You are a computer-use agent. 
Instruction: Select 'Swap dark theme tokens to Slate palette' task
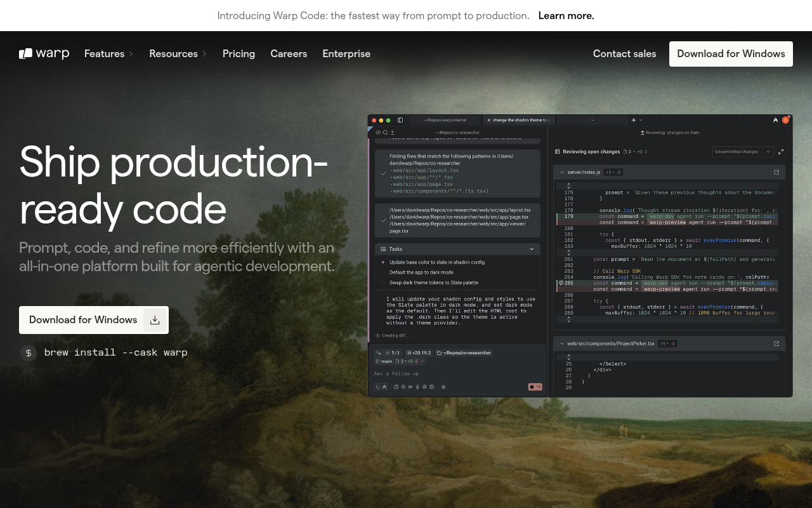(433, 283)
